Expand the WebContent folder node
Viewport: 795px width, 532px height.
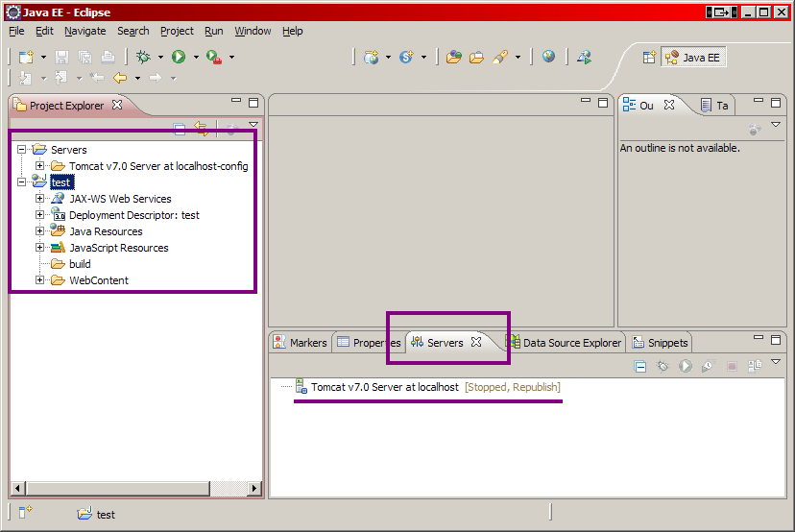[x=40, y=280]
